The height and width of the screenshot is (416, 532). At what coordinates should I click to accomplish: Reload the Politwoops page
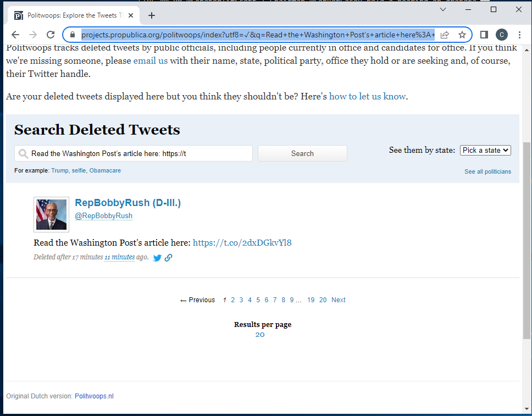click(x=51, y=35)
